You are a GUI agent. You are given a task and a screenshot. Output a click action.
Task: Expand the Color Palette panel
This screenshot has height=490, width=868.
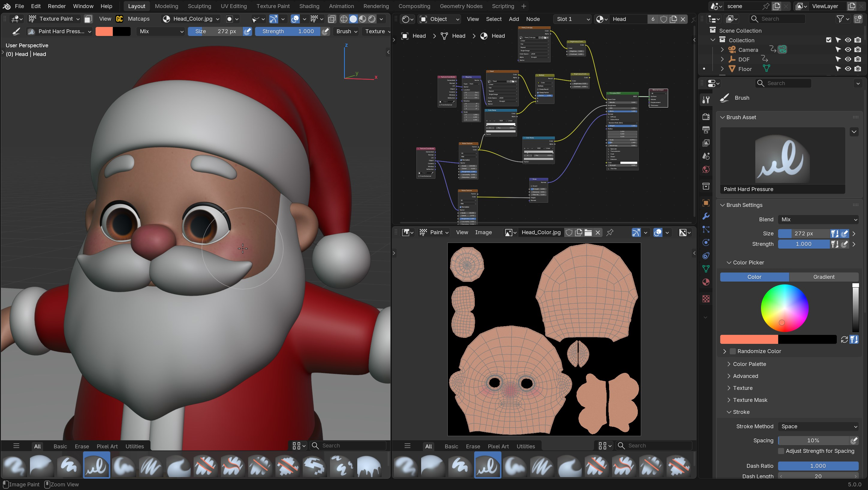pyautogui.click(x=749, y=364)
